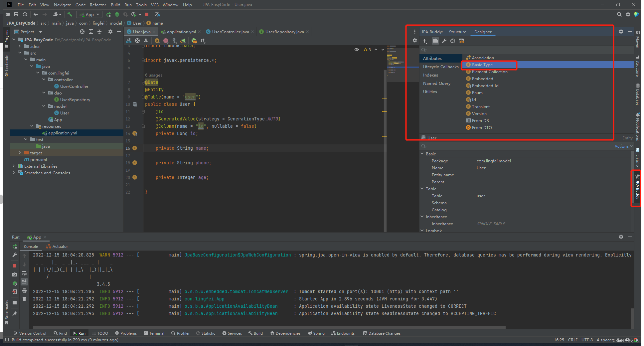The width and height of the screenshot is (644, 346).
Task: Navigate back with the left arrow icon
Action: [x=36, y=14]
